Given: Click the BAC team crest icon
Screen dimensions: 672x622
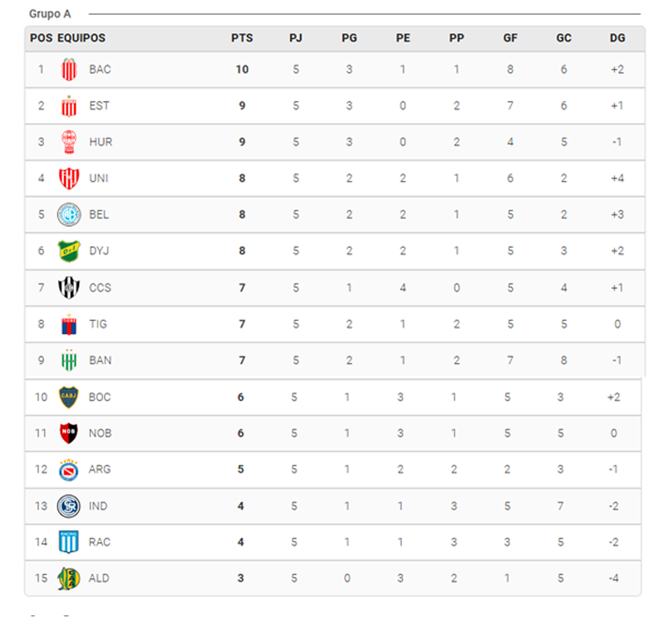Looking at the screenshot, I should click(68, 70).
